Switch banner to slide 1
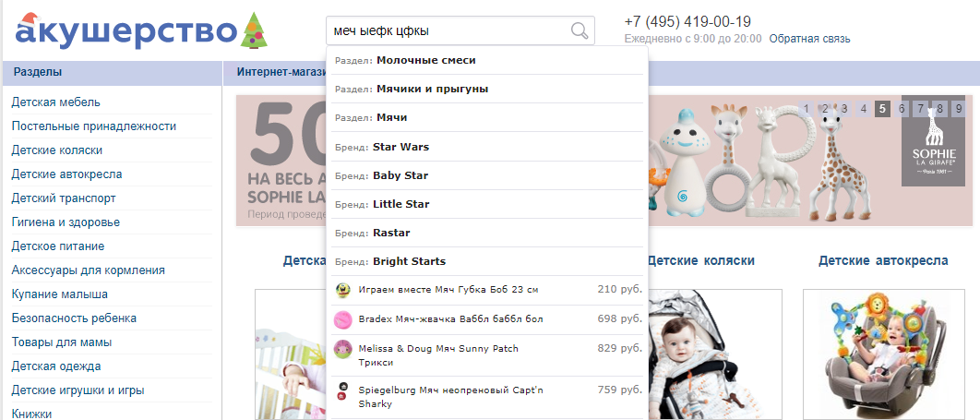The height and width of the screenshot is (420, 980). point(807,109)
